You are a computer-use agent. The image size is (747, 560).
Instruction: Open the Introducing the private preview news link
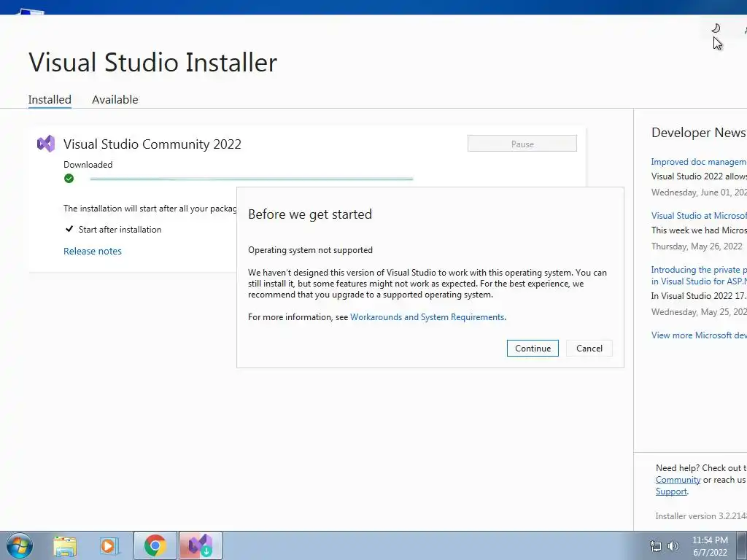pos(699,275)
